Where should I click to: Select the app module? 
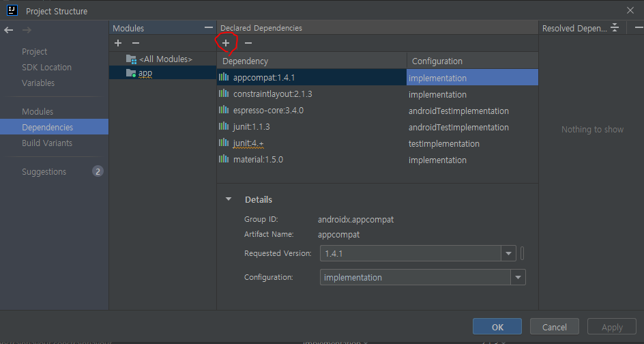tap(162, 73)
